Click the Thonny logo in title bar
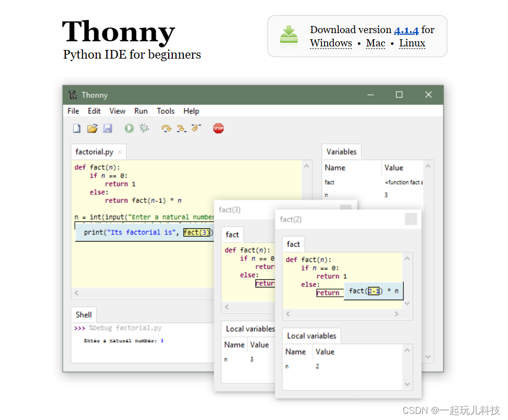Image resolution: width=508 pixels, height=420 pixels. point(73,95)
